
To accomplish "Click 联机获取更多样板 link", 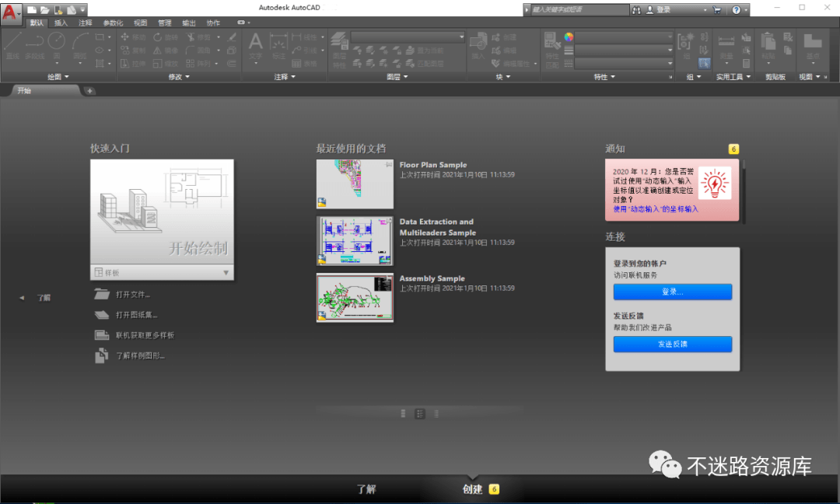I will (x=145, y=335).
